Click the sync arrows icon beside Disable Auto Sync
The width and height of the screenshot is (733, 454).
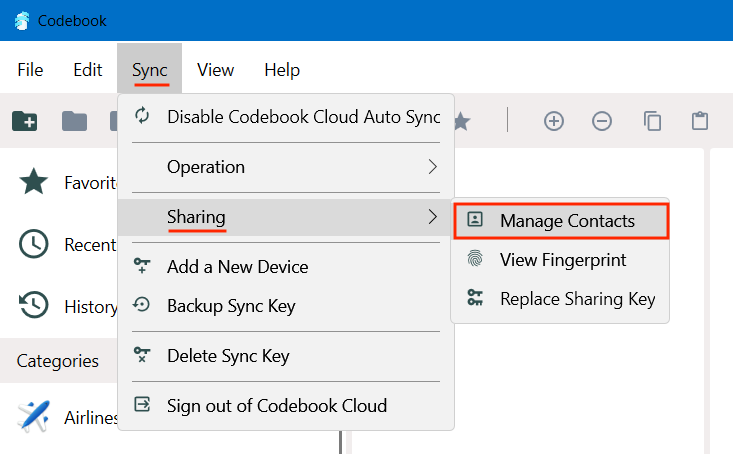coord(142,115)
